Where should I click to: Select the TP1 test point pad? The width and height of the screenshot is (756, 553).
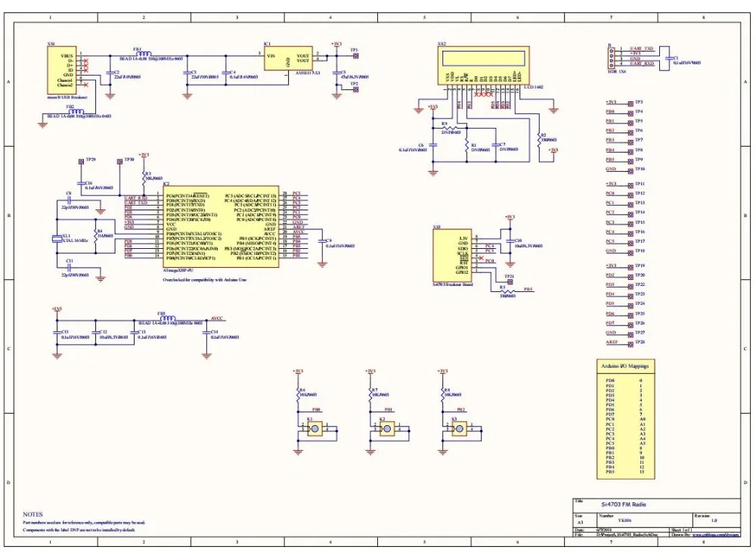pos(356,56)
